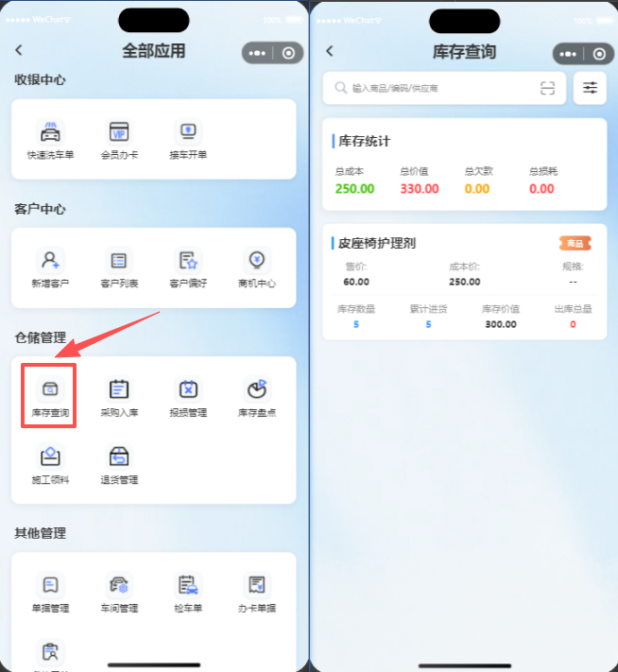Open 皮座椅护理剂 product card

coord(464,282)
